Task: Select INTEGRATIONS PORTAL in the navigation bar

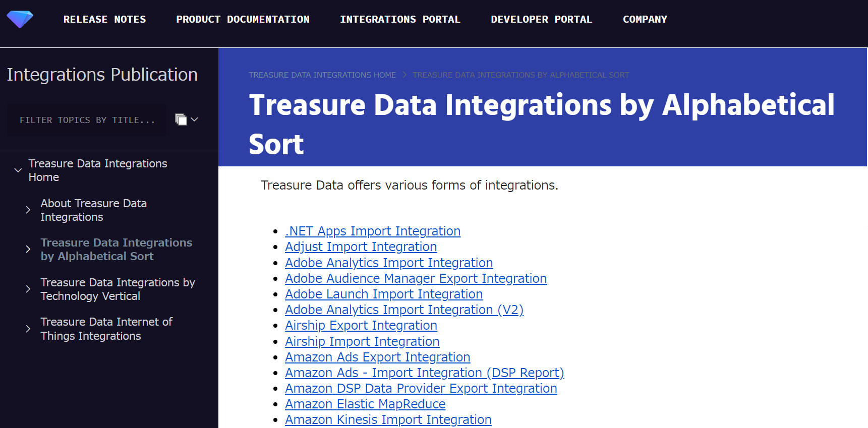Action: pos(400,19)
